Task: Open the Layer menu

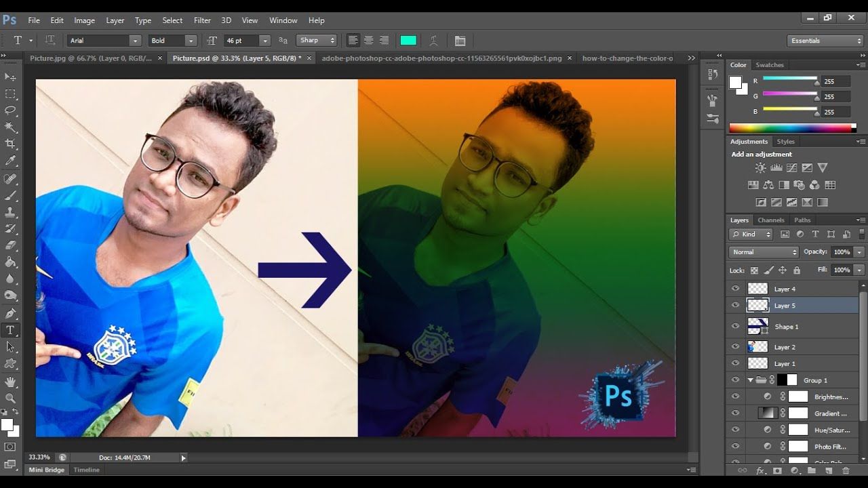Action: pyautogui.click(x=115, y=20)
